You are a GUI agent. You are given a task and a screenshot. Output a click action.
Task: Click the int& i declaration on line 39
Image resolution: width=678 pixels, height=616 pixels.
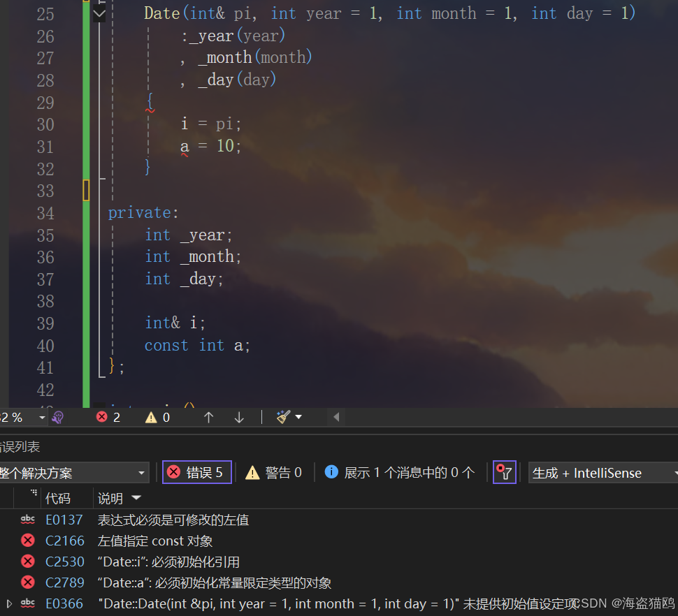[175, 323]
